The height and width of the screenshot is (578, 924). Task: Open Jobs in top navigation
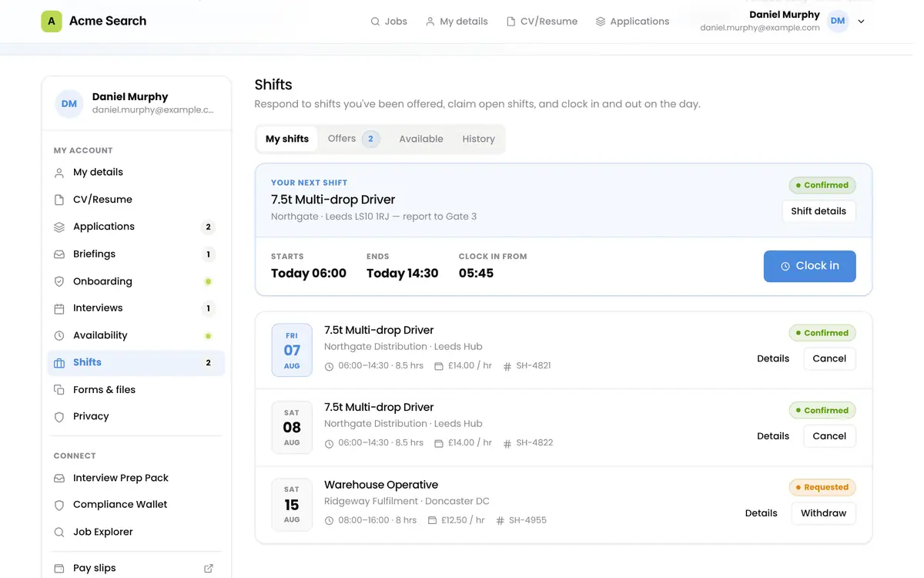tap(389, 22)
